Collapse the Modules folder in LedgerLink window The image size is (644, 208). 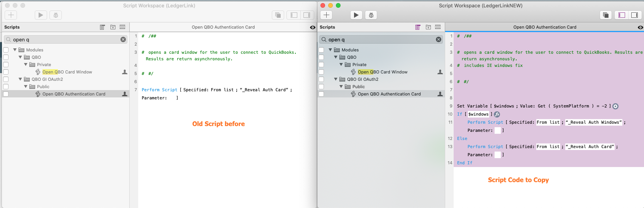point(15,50)
